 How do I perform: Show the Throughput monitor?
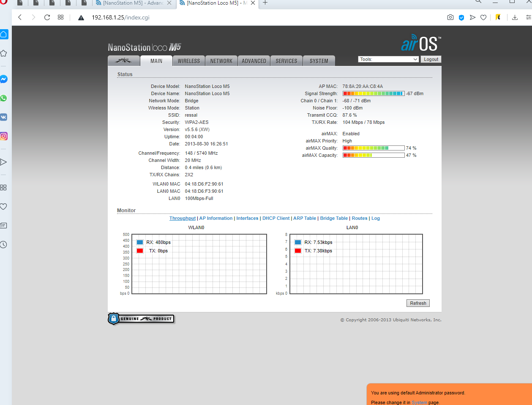tap(183, 218)
